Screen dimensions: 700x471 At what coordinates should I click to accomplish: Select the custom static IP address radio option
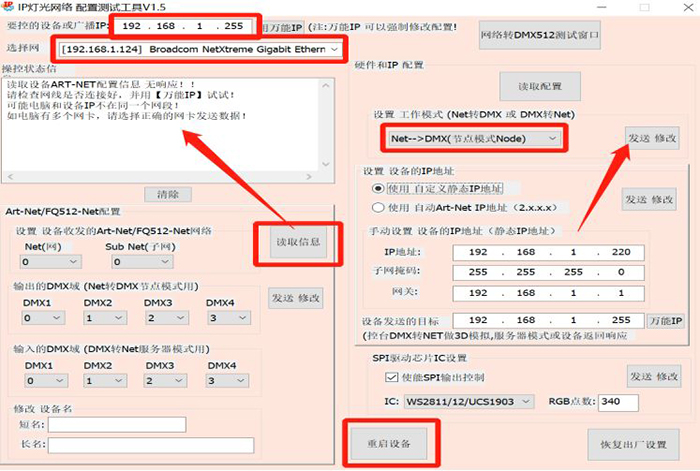coord(378,188)
